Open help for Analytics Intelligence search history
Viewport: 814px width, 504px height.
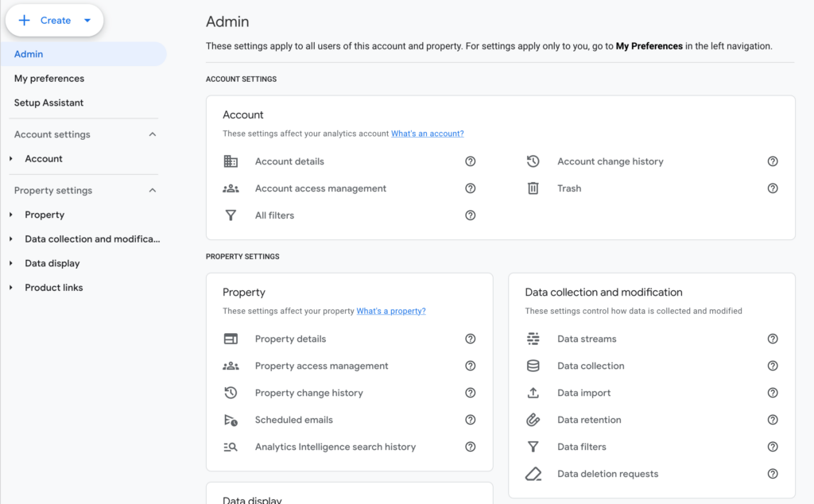[471, 447]
